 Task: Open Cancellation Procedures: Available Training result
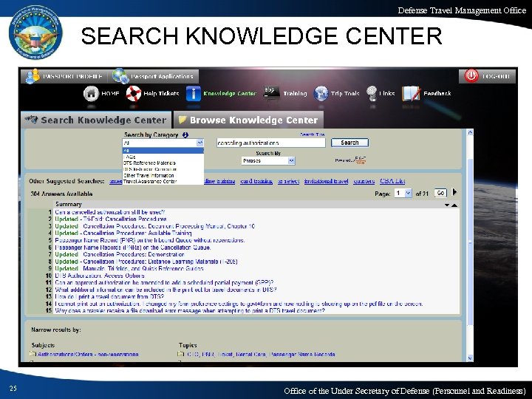tap(123, 233)
